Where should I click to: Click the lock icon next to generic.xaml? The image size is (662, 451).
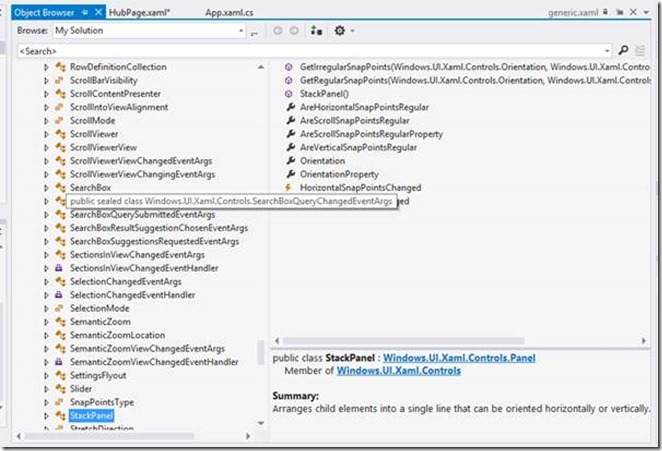coord(605,12)
